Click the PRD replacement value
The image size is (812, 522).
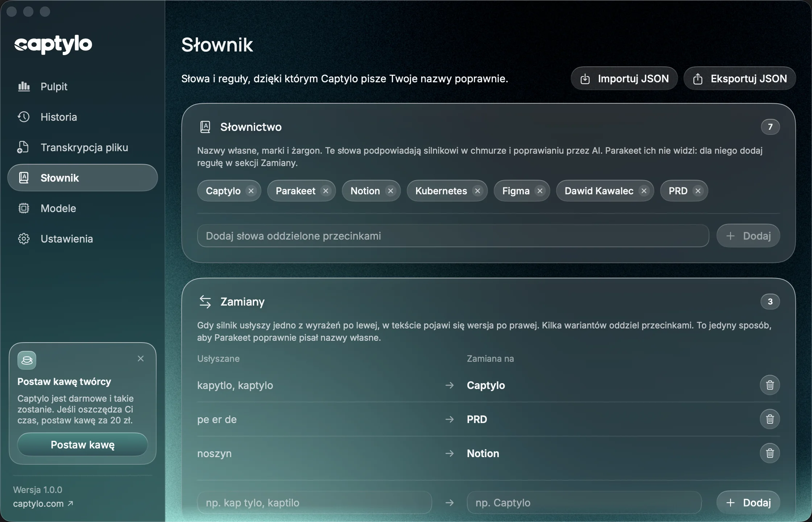[x=477, y=419]
